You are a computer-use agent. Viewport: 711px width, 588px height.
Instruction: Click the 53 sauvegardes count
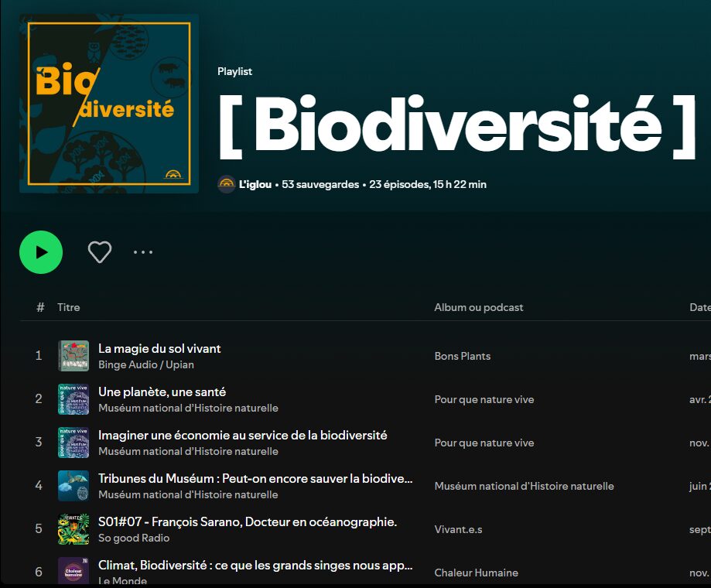[x=320, y=184]
